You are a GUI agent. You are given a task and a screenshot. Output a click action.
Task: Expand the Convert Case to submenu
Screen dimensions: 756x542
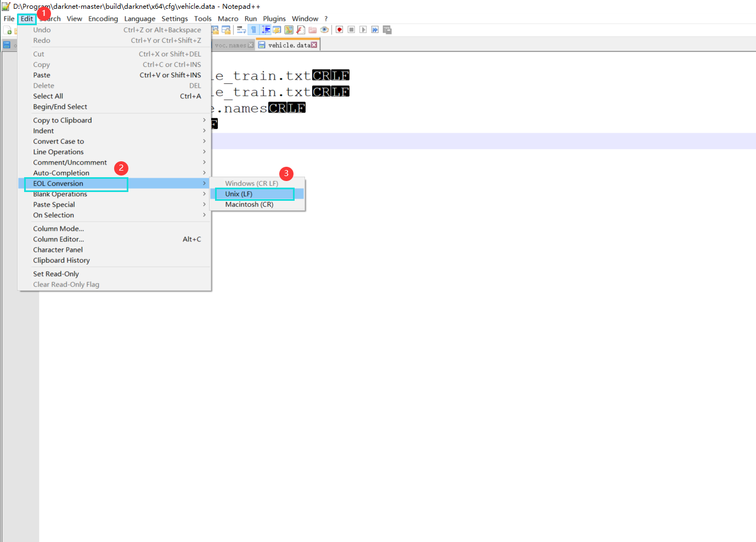58,141
